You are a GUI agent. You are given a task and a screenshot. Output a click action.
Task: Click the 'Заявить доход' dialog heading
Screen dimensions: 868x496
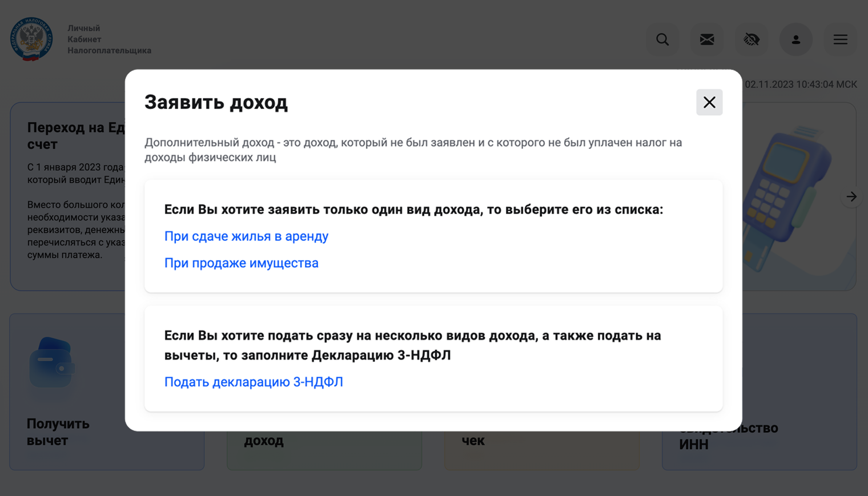pos(216,102)
